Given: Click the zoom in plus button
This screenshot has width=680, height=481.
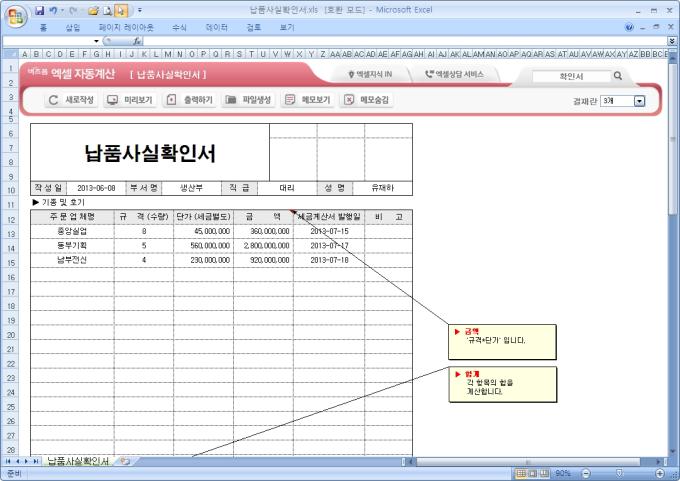Looking at the screenshot, I should (660, 473).
